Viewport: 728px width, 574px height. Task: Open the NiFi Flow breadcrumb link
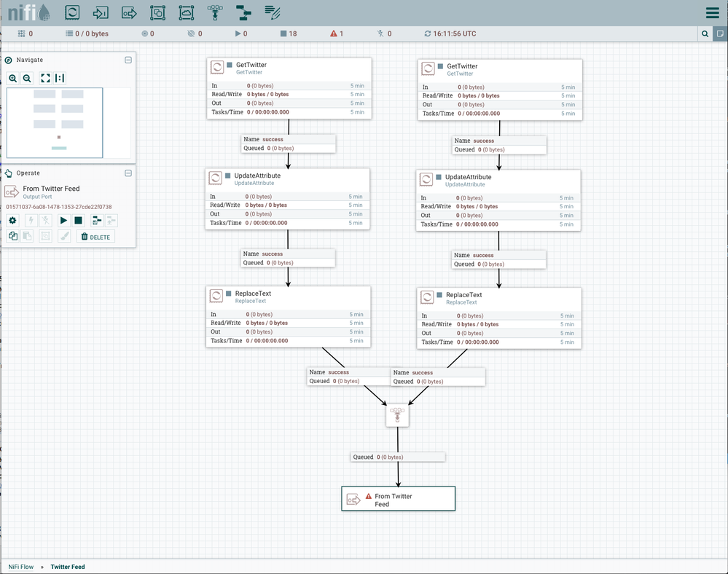point(20,567)
